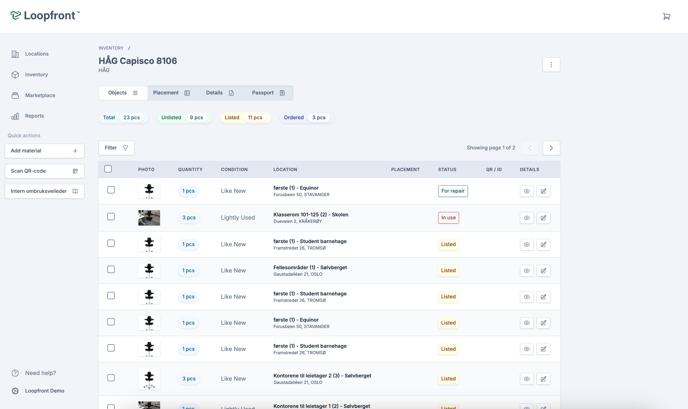Click the chair thumbnail in For repair row

(149, 191)
